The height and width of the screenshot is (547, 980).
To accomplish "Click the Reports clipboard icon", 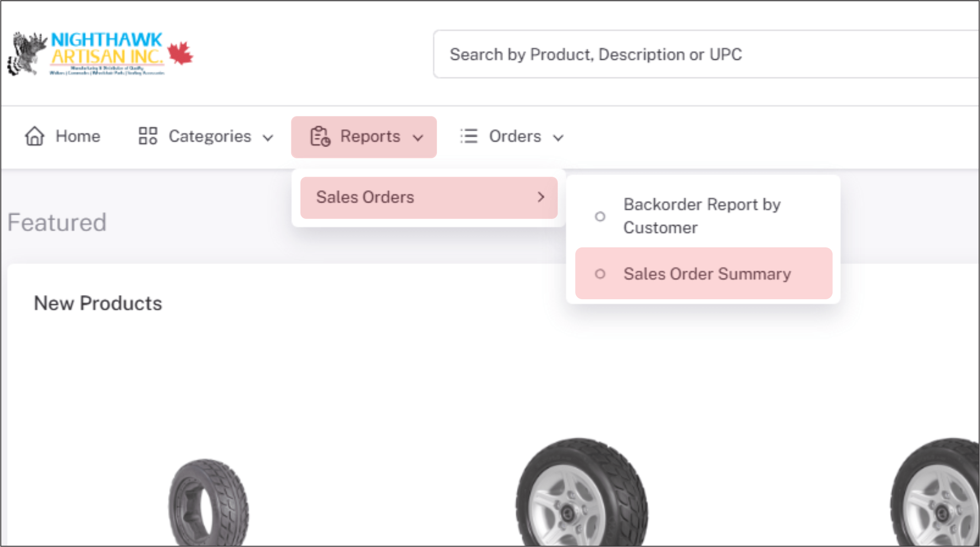I will tap(320, 137).
